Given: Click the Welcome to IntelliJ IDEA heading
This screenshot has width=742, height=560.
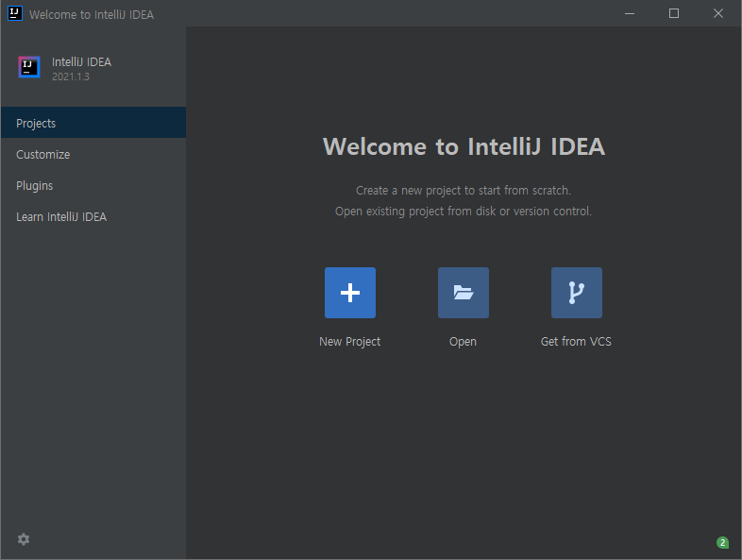Looking at the screenshot, I should point(464,146).
